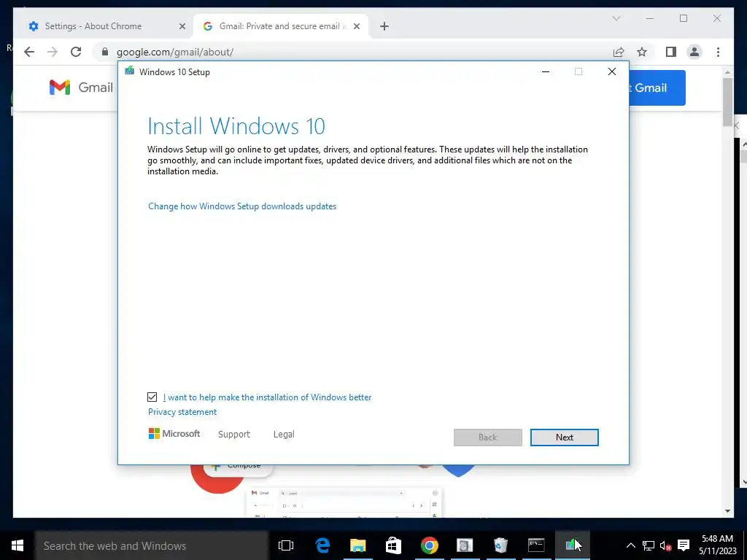Image resolution: width=747 pixels, height=560 pixels.
Task: Click the muted volume tray icon
Action: tap(665, 545)
